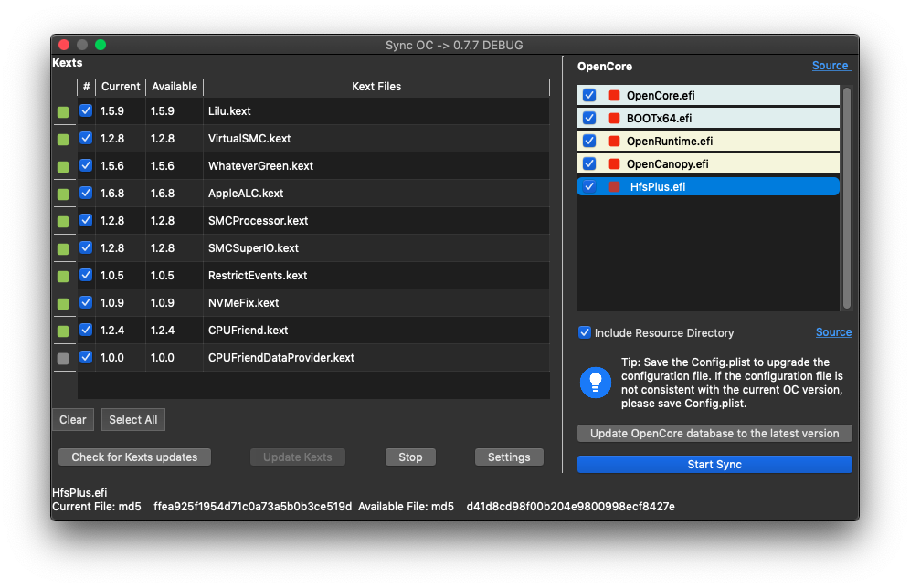Click the Stop button
This screenshot has width=910, height=588.
410,457
